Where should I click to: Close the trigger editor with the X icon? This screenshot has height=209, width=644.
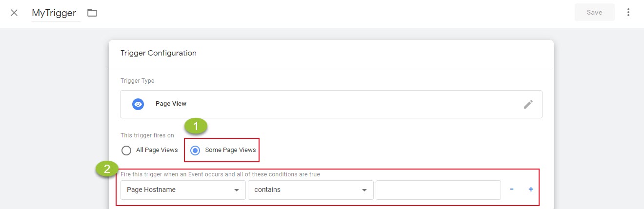coord(14,13)
